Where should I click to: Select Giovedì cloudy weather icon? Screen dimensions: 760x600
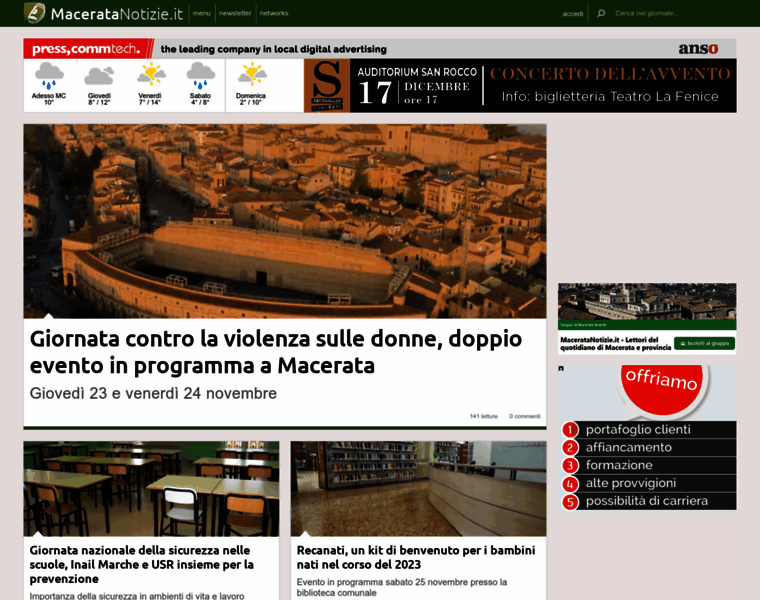point(99,76)
